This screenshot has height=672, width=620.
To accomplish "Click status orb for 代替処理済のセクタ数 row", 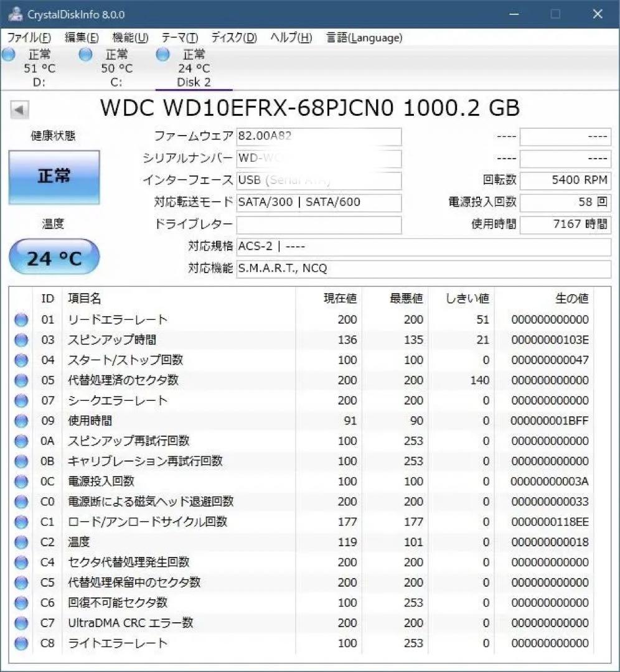I will tap(21, 380).
